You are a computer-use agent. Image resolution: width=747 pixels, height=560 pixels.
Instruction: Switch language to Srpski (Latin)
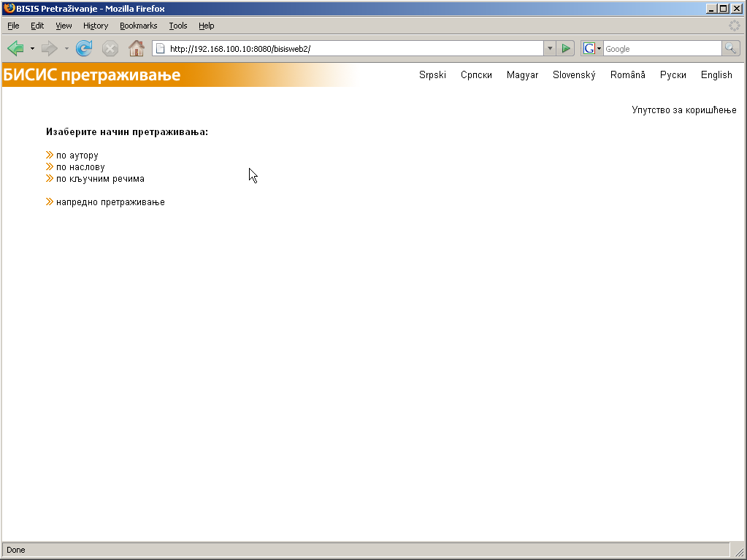[432, 74]
